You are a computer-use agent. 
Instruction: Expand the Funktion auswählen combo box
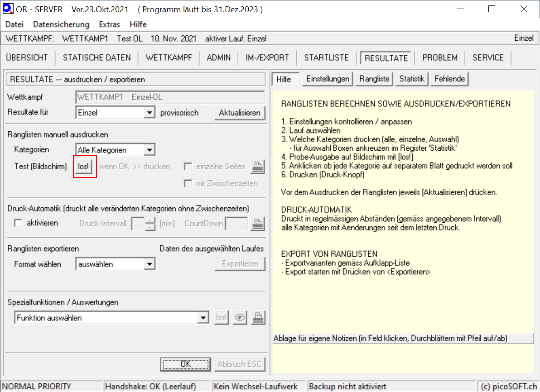[x=204, y=318]
